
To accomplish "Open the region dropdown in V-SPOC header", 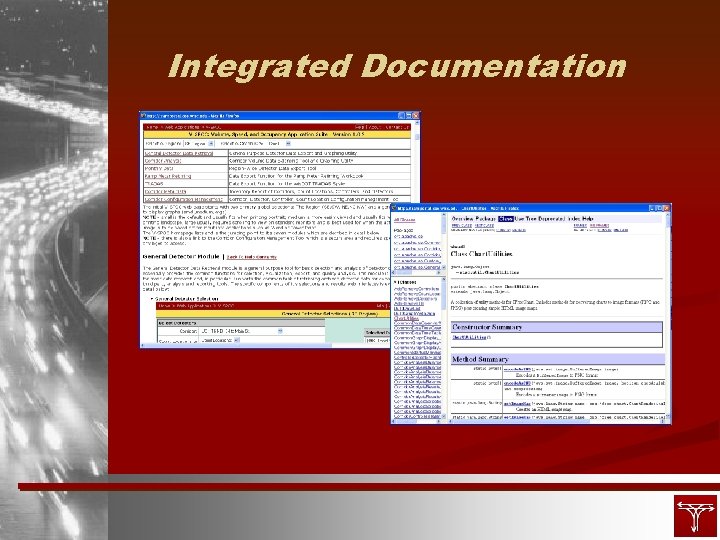I will pos(199,144).
